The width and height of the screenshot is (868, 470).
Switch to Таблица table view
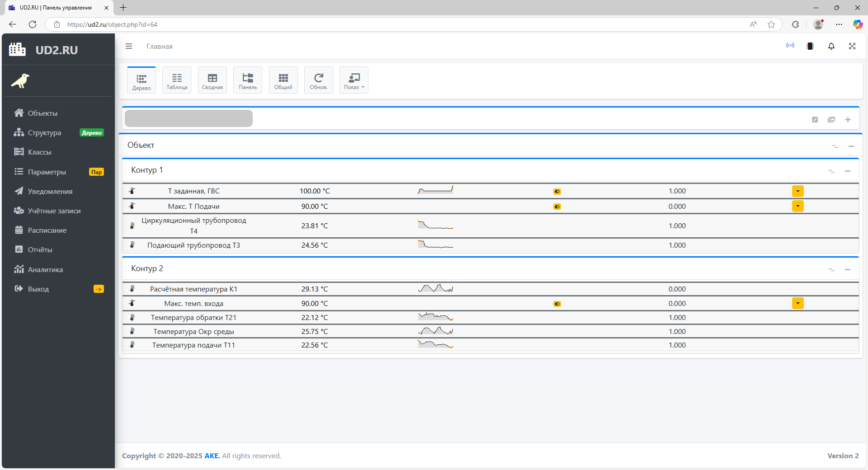pyautogui.click(x=177, y=80)
